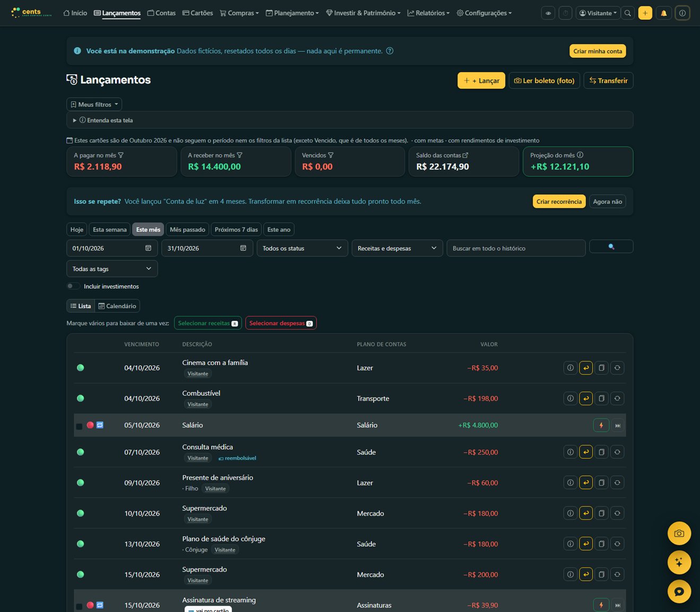The image size is (700, 612).
Task: Click the copy icon on the 10/10/2026 Supermercado row
Action: pyautogui.click(x=601, y=513)
